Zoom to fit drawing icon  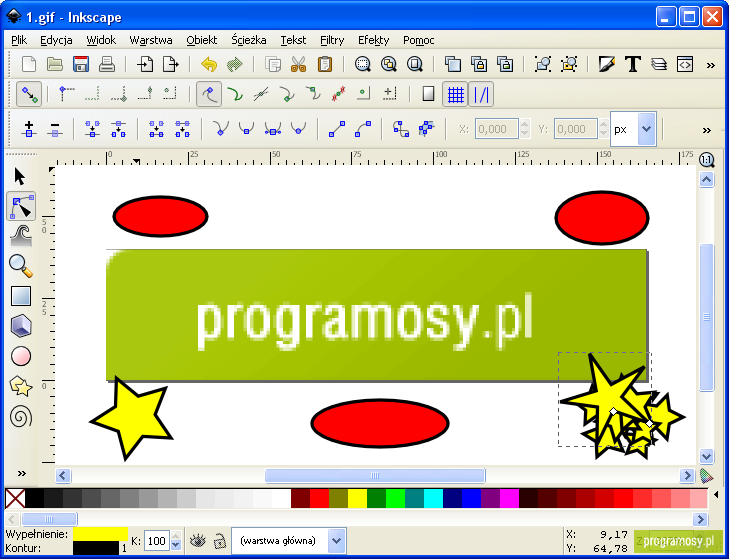click(389, 64)
